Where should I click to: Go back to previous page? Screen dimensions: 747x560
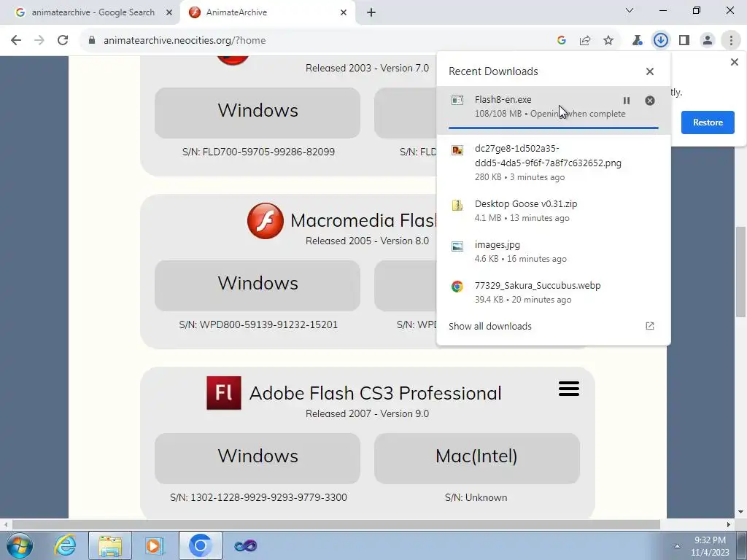point(16,41)
